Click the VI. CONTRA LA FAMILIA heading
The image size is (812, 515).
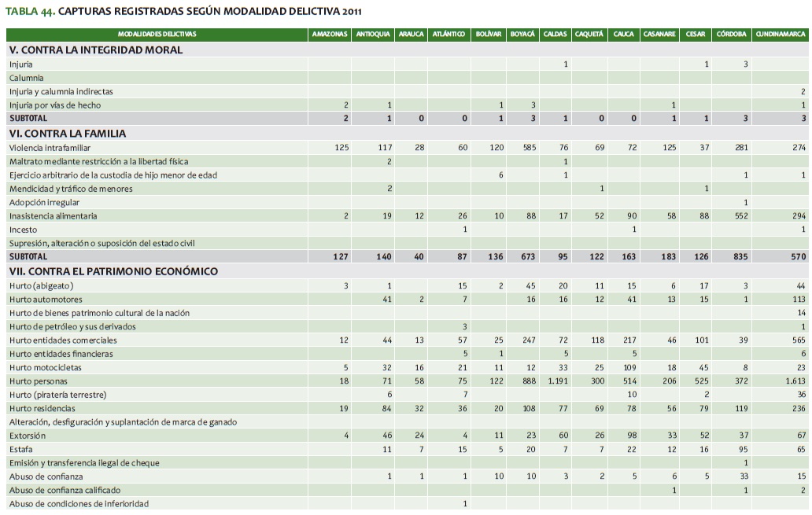[67, 134]
